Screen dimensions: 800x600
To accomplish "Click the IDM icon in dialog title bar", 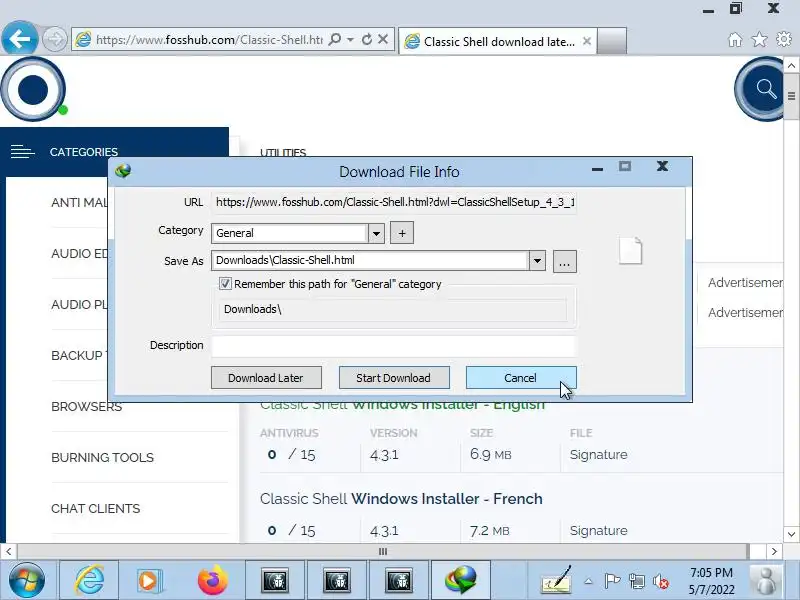I will 123,170.
